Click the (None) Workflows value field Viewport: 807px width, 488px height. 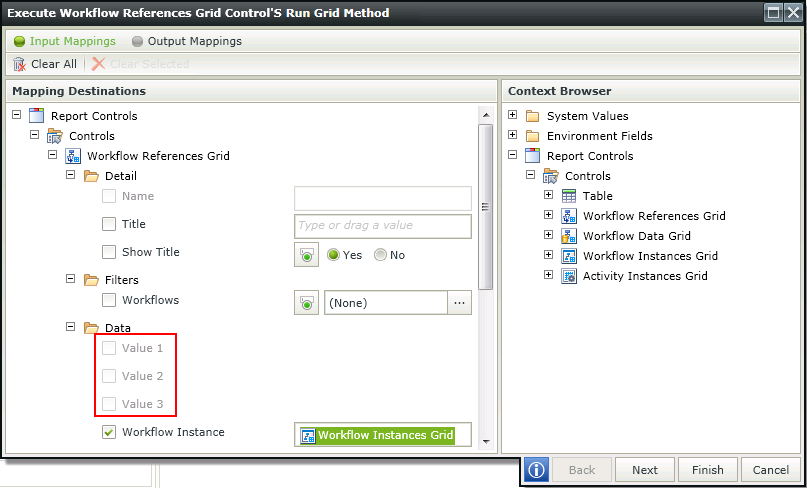point(386,303)
